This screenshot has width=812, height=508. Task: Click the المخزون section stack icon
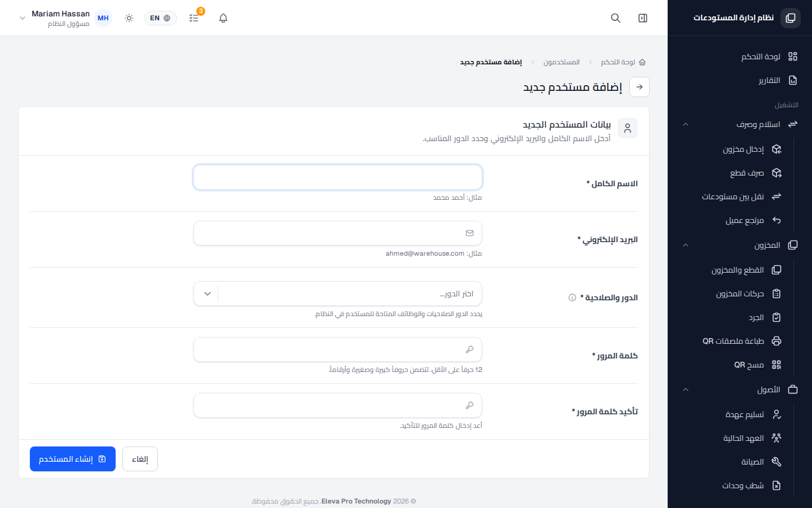(793, 245)
